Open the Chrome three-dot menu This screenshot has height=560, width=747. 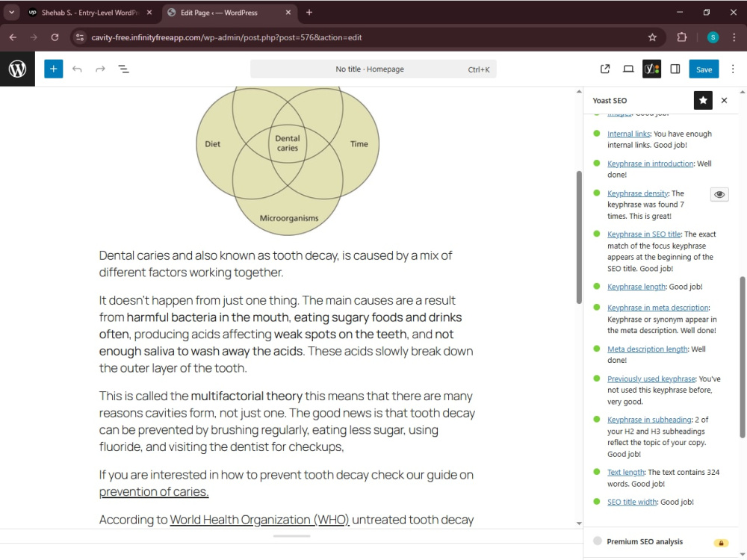click(734, 37)
